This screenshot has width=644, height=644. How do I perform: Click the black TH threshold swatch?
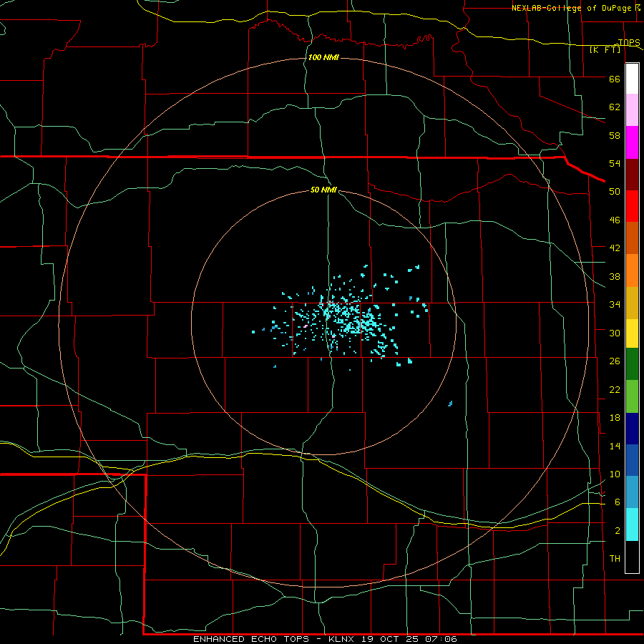point(632,557)
